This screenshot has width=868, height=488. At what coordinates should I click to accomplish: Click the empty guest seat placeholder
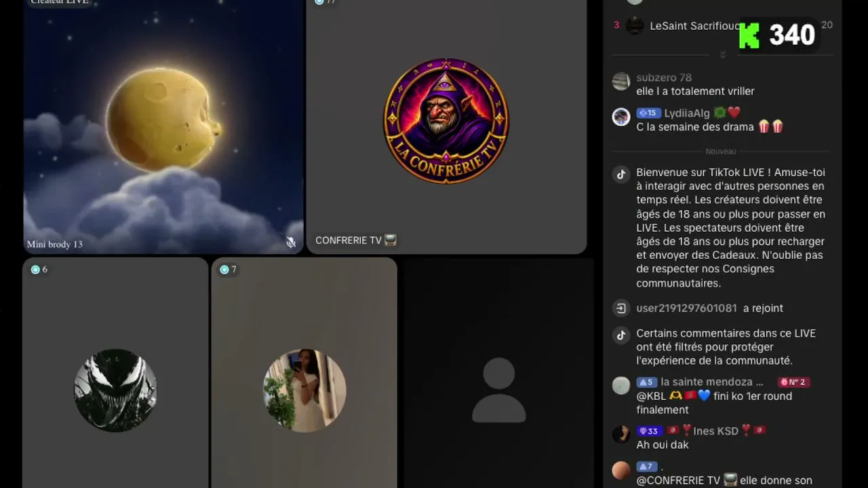point(499,390)
